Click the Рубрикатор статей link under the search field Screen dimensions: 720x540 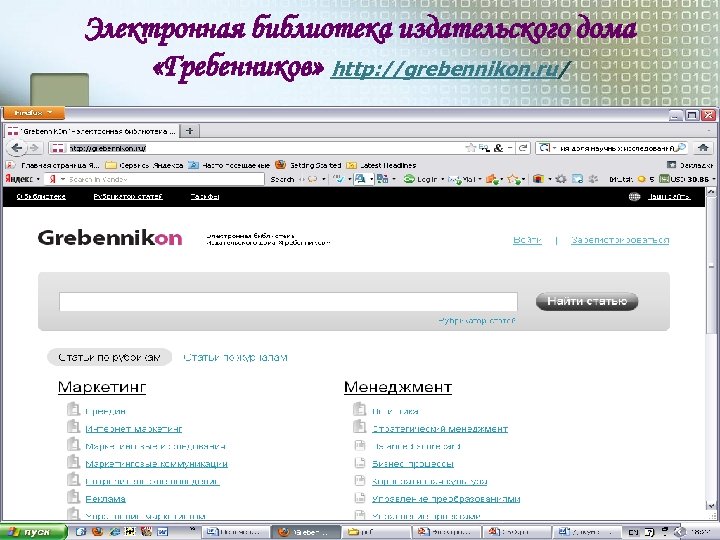(477, 321)
